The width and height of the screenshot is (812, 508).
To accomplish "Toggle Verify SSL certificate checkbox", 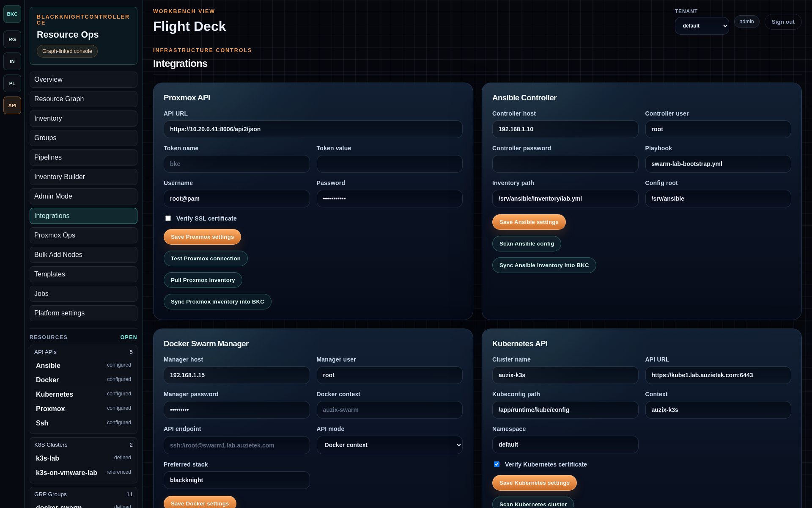I will pyautogui.click(x=168, y=218).
